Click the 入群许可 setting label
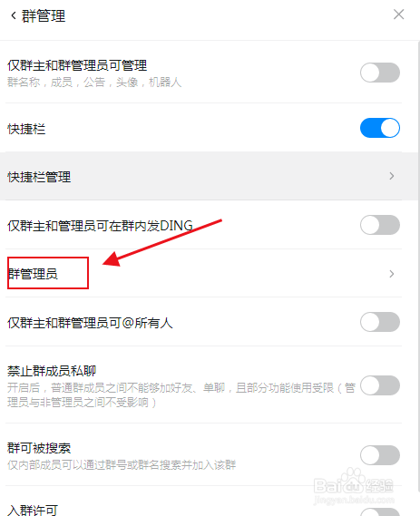This screenshot has height=516, width=420. point(33,510)
